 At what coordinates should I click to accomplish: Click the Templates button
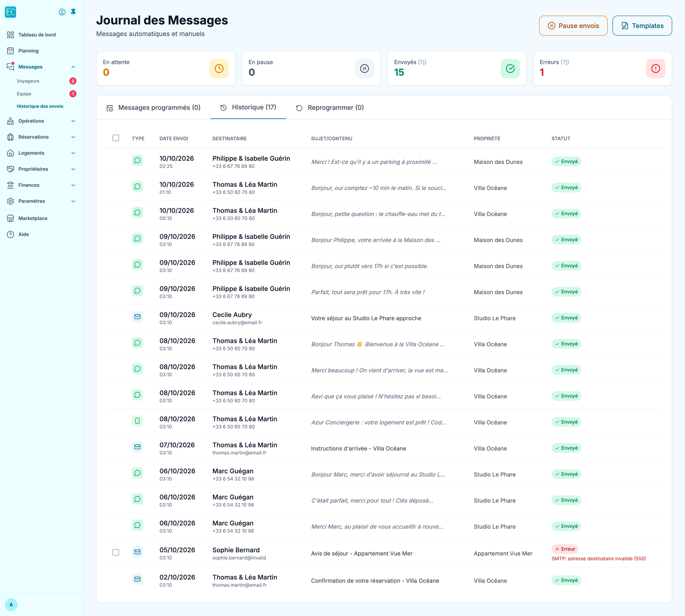point(642,26)
